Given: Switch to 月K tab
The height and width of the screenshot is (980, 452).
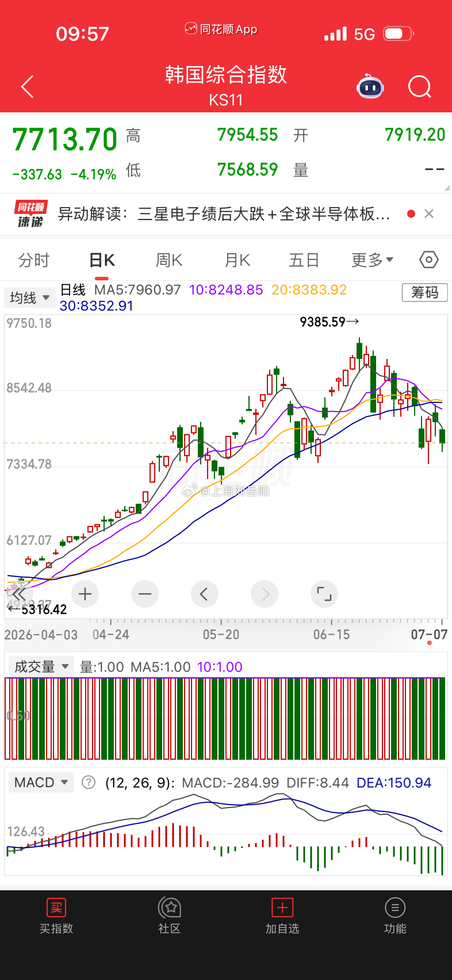Looking at the screenshot, I should click(237, 260).
